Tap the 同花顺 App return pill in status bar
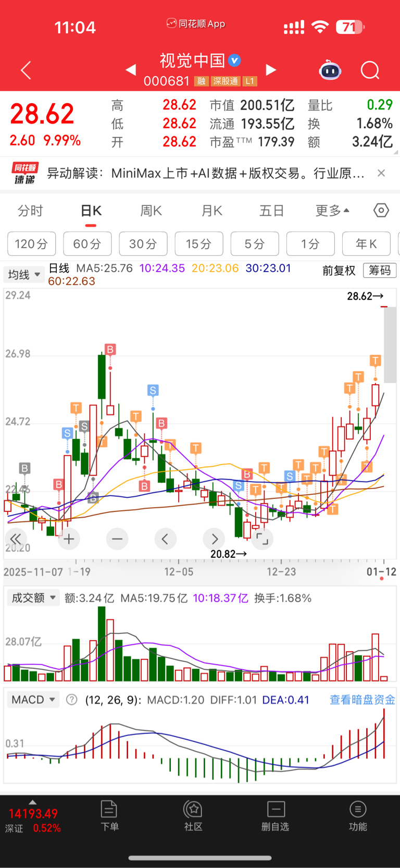 [196, 24]
